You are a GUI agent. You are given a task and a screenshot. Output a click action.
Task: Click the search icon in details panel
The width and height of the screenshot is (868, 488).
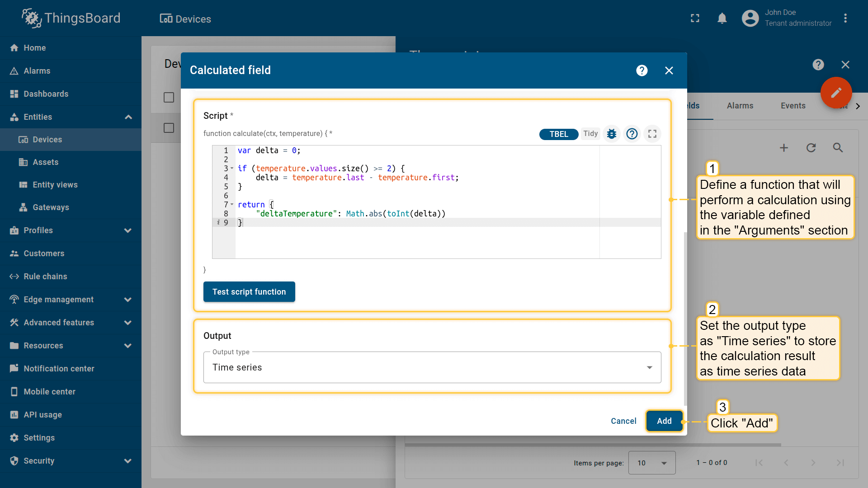tap(838, 148)
